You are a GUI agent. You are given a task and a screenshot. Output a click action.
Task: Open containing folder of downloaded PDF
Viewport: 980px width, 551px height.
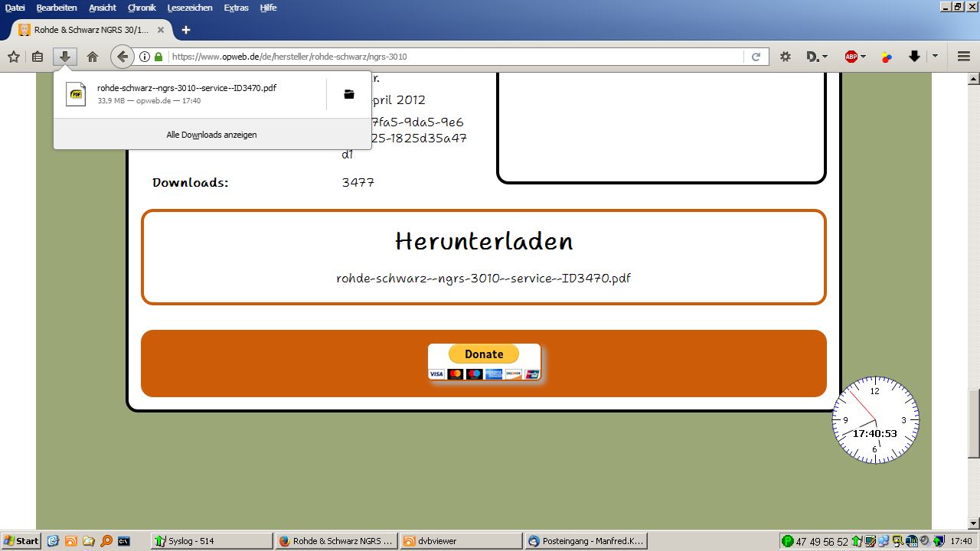[x=349, y=94]
